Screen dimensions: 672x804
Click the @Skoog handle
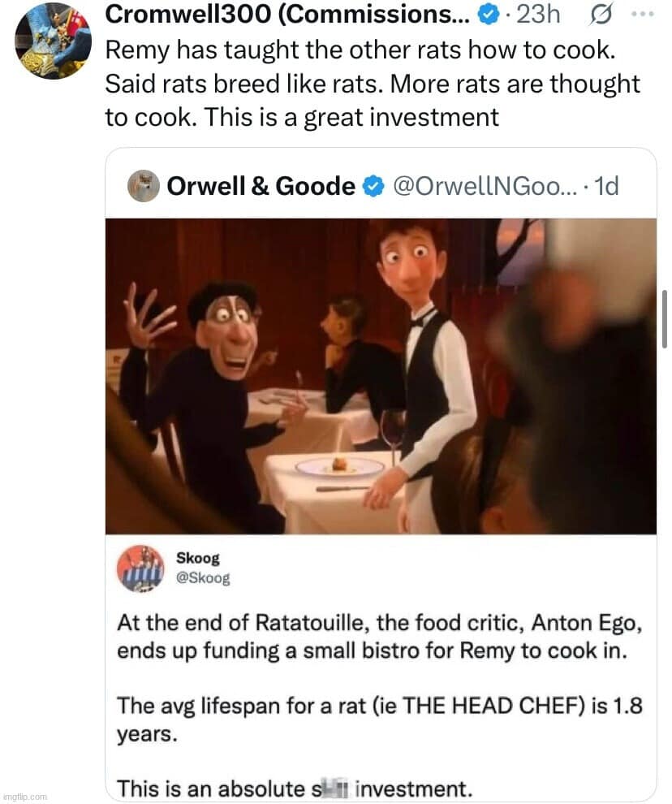(x=203, y=577)
